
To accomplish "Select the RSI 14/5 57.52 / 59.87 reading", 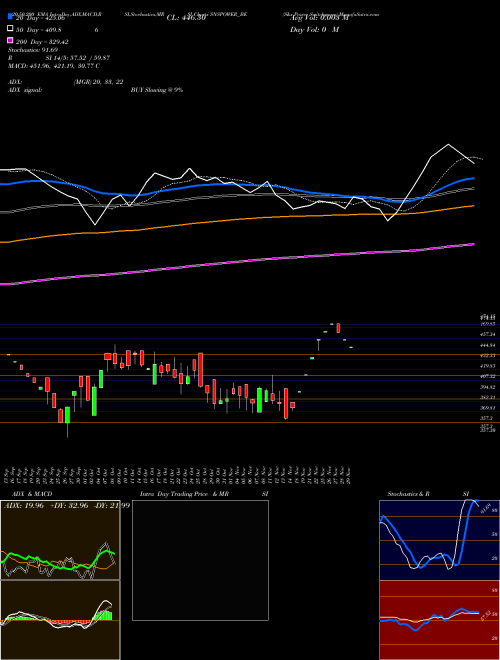I will pos(59,58).
